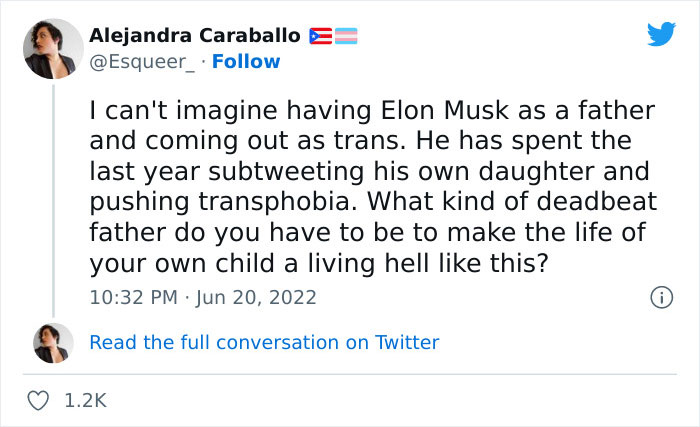
Task: Click the Jun 20, 2022 date
Action: (258, 297)
